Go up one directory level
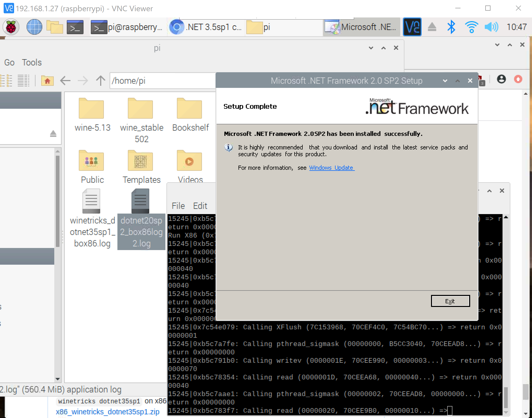Image resolution: width=532 pixels, height=418 pixels. 100,81
